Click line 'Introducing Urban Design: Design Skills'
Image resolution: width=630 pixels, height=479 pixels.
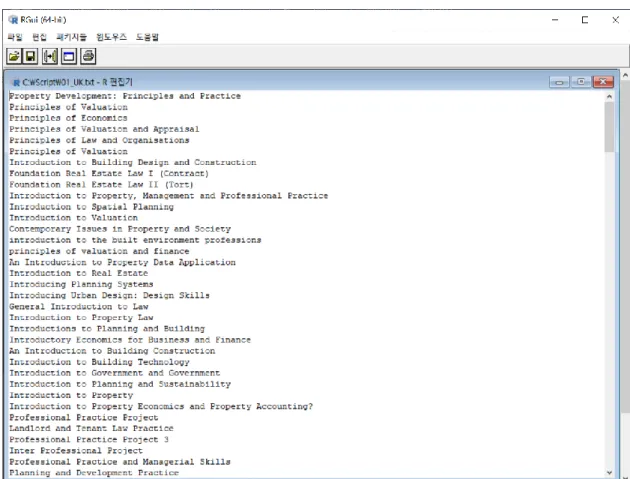[x=109, y=296]
